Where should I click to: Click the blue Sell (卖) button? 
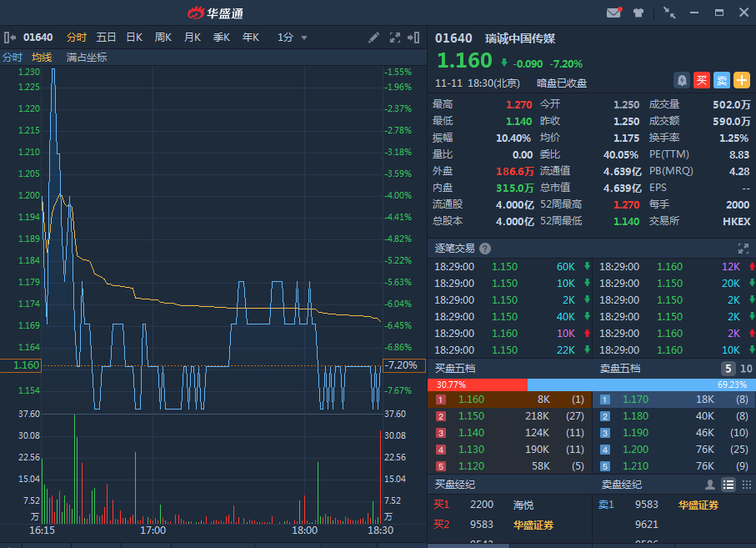coord(722,80)
